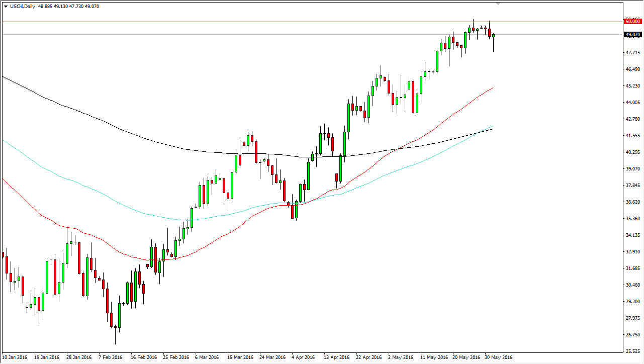Click the 47.715 price axis label
The image size is (644, 364).
click(x=632, y=52)
